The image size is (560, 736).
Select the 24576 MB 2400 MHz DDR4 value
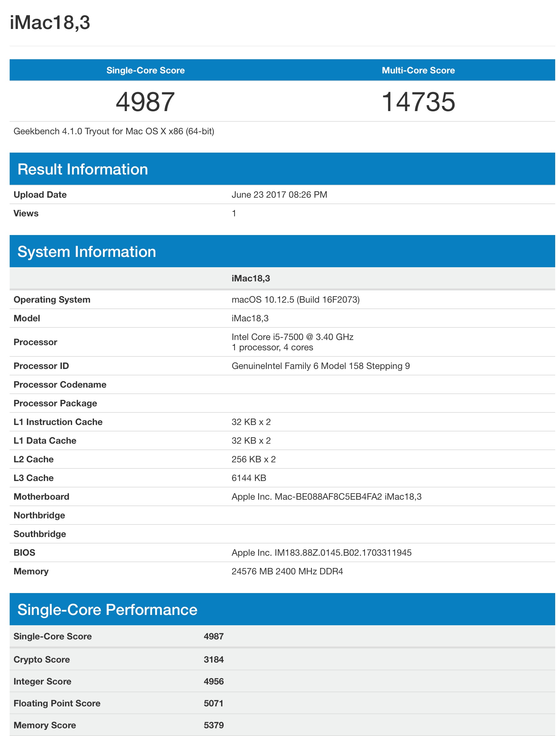pyautogui.click(x=287, y=571)
